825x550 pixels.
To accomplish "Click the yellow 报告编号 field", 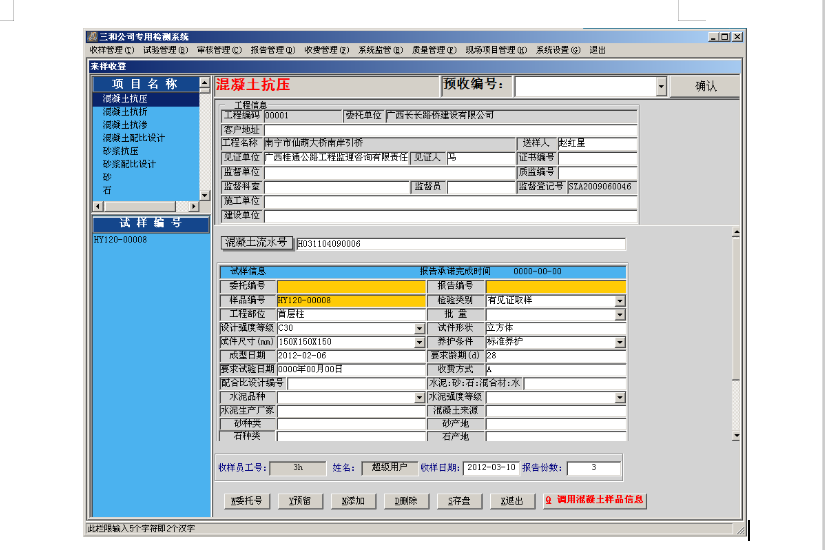I will pos(556,286).
